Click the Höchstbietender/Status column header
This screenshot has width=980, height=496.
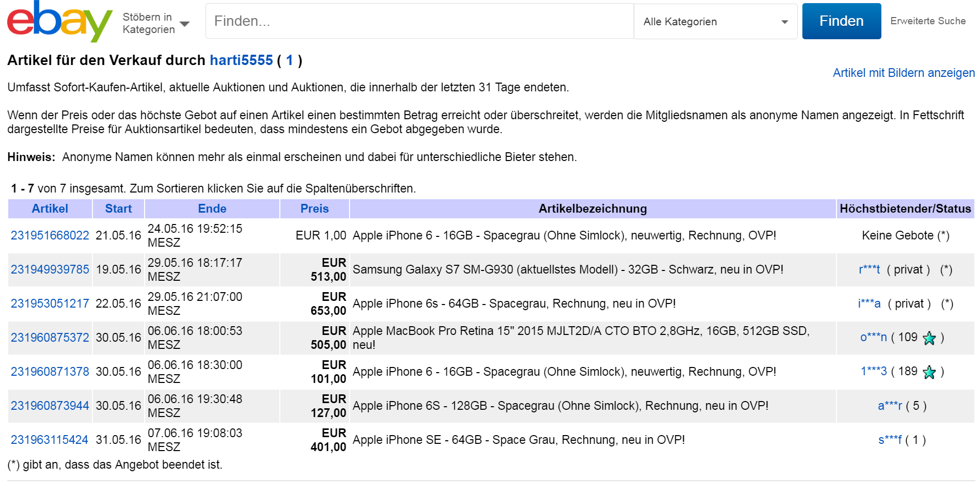pos(905,209)
